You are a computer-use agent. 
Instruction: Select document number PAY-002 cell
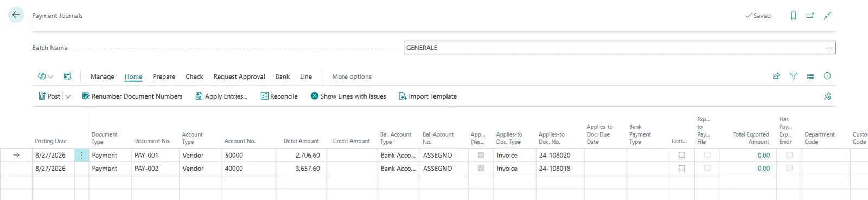point(155,168)
